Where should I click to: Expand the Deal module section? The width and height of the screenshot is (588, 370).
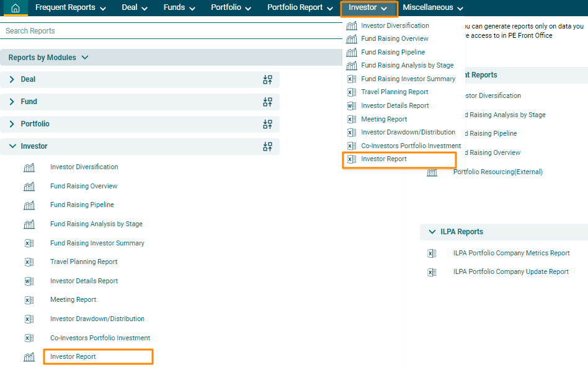point(12,79)
